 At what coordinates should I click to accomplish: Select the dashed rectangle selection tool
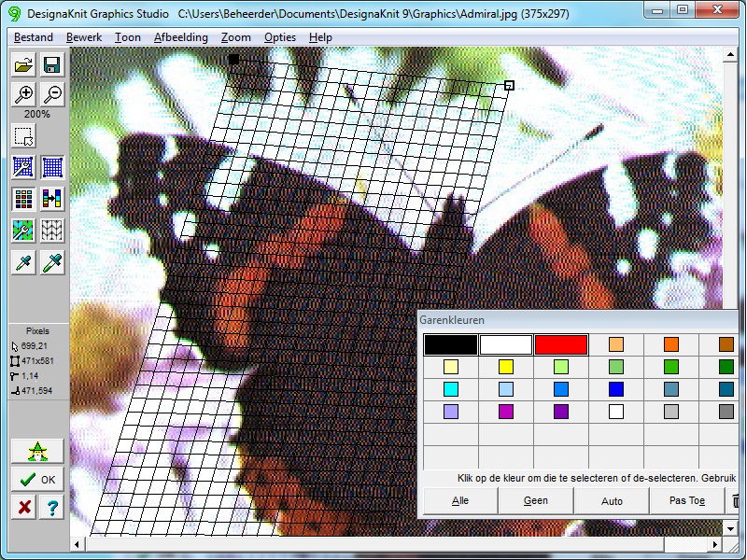[24, 136]
